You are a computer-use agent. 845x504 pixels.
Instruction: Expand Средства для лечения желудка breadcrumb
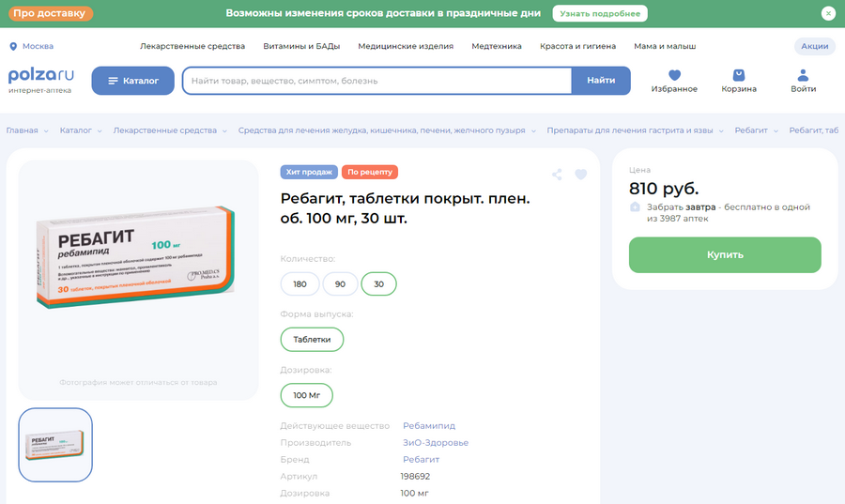[533, 130]
